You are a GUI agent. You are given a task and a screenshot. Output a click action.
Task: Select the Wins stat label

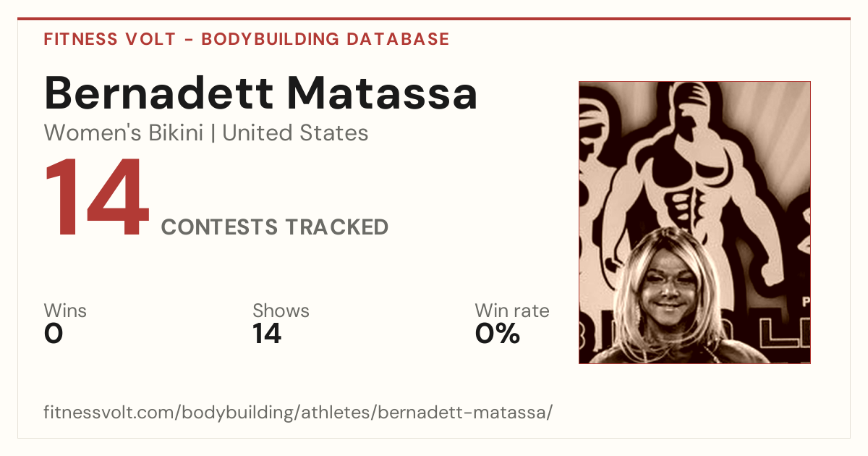point(65,311)
